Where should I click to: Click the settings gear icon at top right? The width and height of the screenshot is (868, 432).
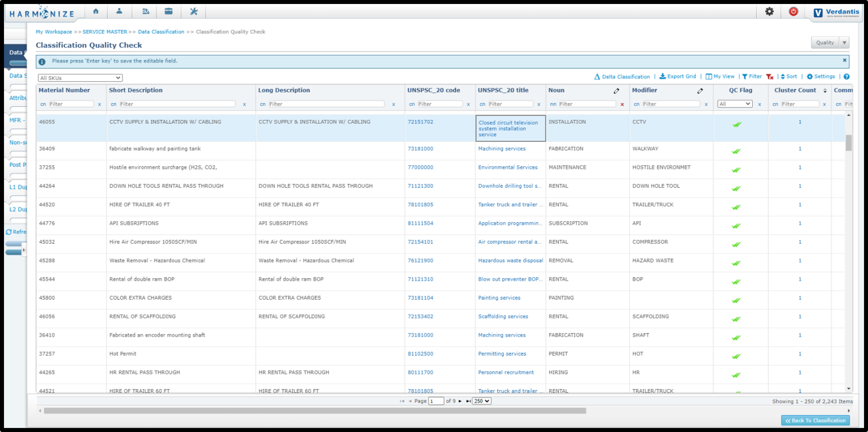pos(769,10)
